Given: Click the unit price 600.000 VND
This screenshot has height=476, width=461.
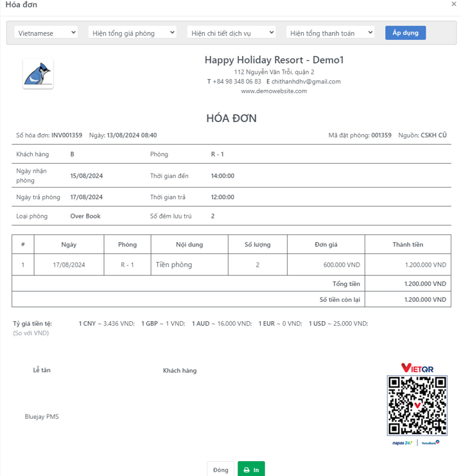Looking at the screenshot, I should pos(342,265).
